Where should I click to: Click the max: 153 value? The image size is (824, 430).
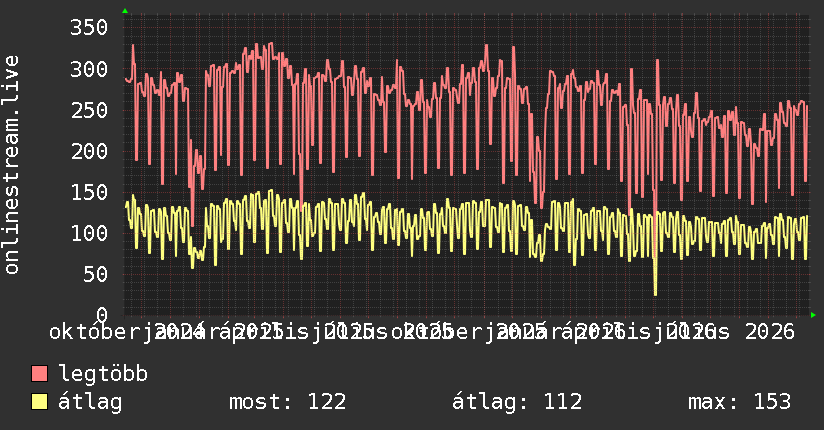[739, 402]
